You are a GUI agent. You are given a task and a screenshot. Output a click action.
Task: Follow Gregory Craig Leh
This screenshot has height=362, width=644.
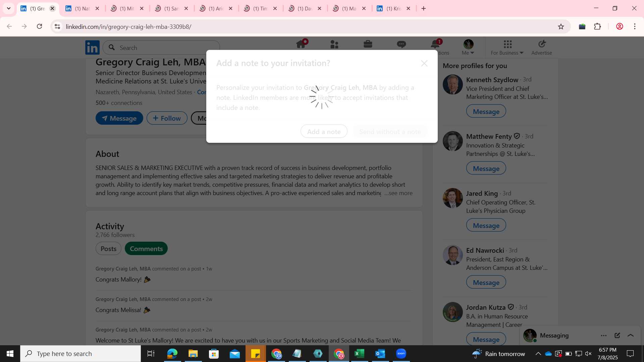[167, 118]
